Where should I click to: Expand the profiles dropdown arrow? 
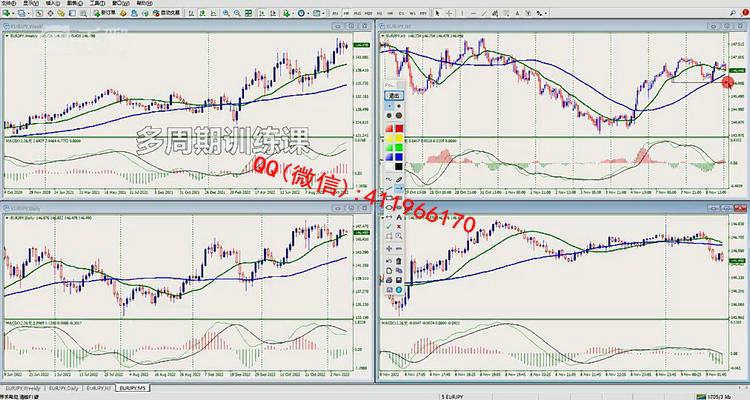(28, 13)
